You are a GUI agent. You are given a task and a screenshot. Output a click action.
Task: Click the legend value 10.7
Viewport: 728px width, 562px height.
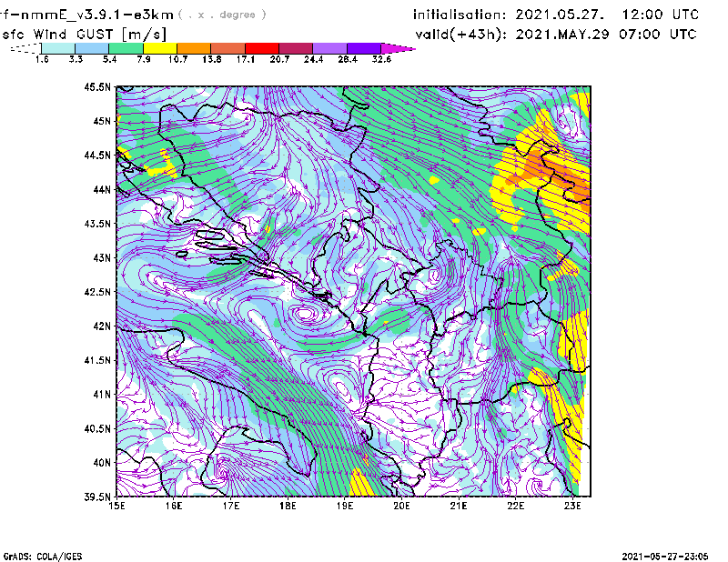point(177,59)
